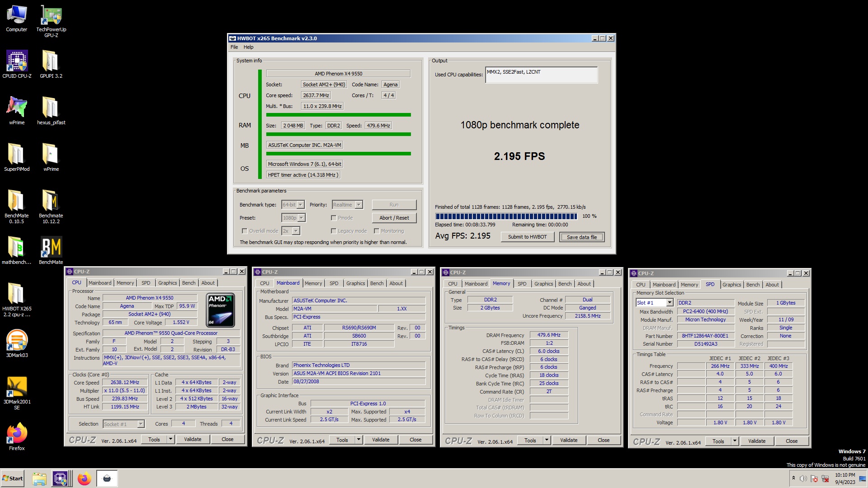Click the DRAM Frequency 479.6 MHz value
The image size is (868, 488).
(549, 335)
